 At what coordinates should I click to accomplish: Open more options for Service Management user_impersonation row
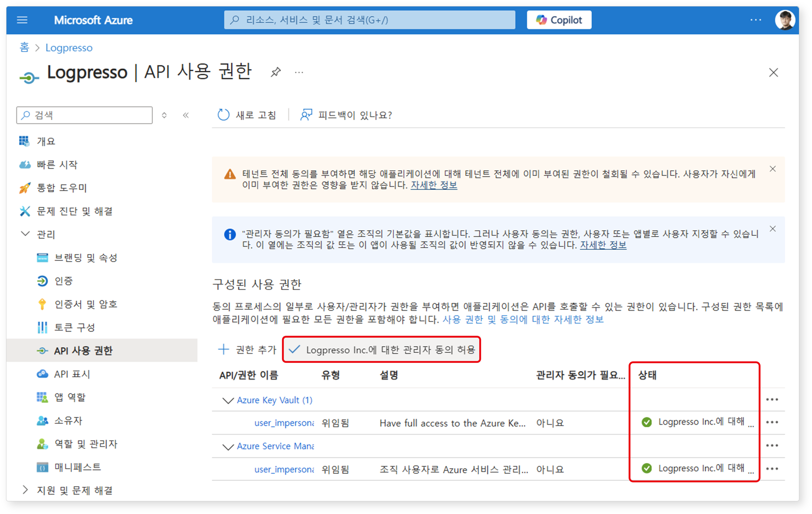(772, 469)
